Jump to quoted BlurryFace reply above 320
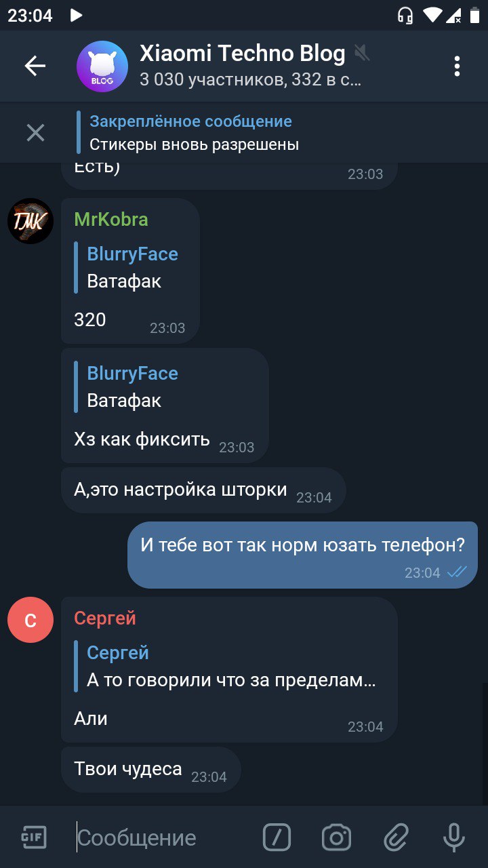The image size is (488, 868). tap(127, 267)
